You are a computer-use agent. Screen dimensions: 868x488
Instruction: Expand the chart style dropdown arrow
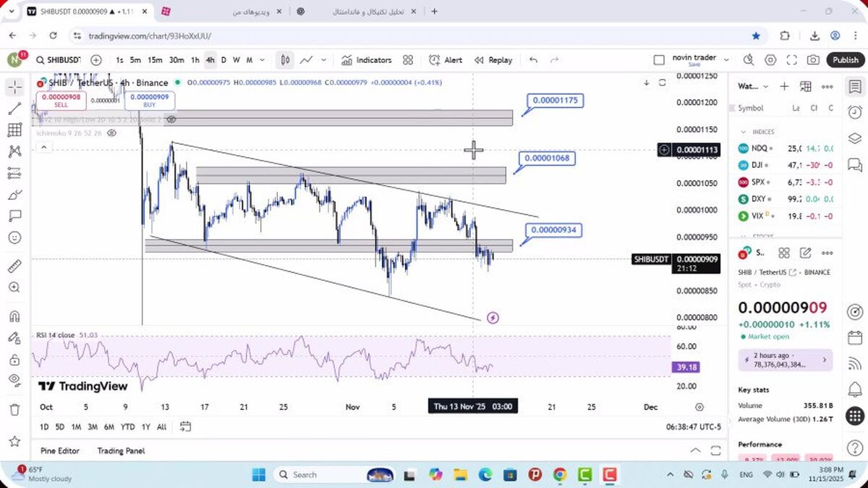tap(323, 60)
